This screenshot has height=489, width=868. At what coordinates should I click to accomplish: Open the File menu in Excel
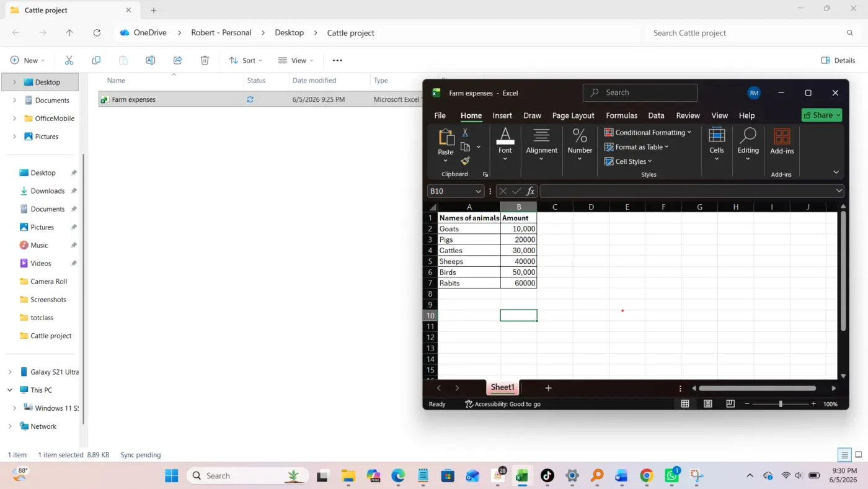click(x=440, y=115)
